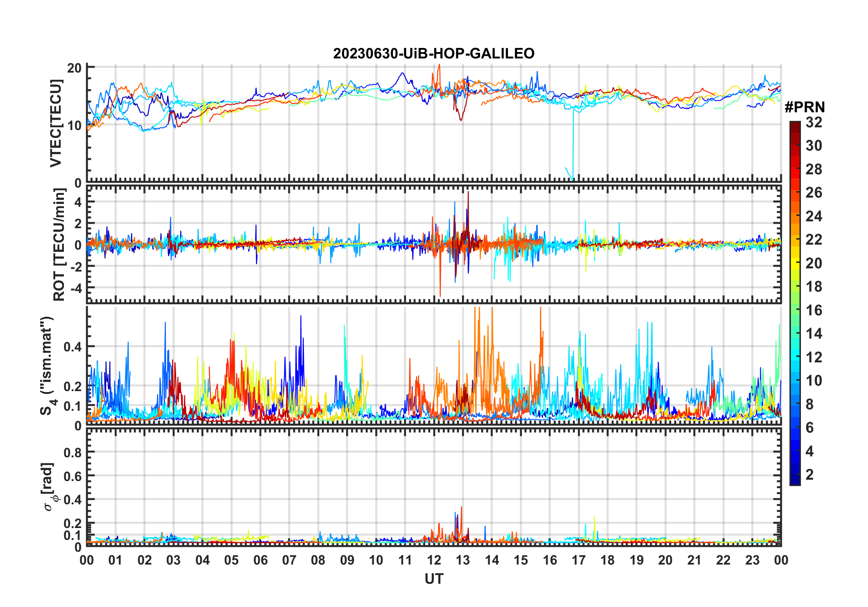The width and height of the screenshot is (868, 607).
Task: Click the 0.6 tick on sigma phi axis
Action: 73,476
